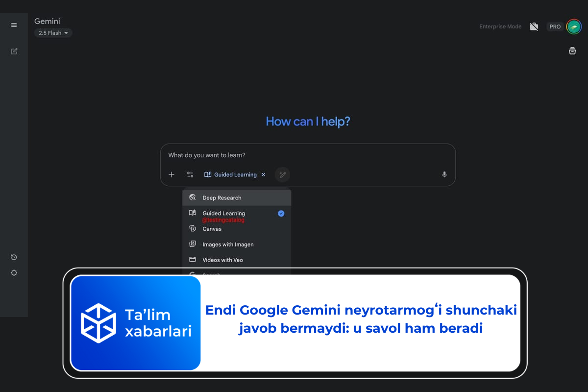Deselect Guided Learning via its blue checkmark
This screenshot has width=588, height=392.
pos(281,213)
